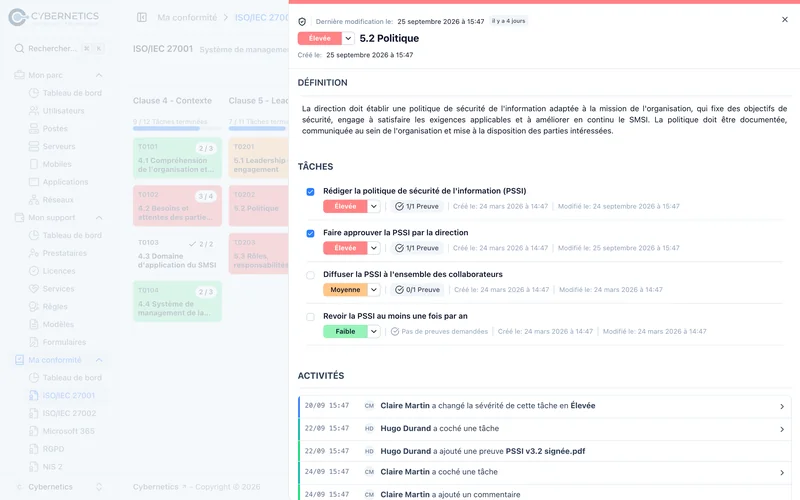The image size is (800, 500).
Task: Check Diffuser la PSSI à l'ensemble task
Action: (310, 276)
